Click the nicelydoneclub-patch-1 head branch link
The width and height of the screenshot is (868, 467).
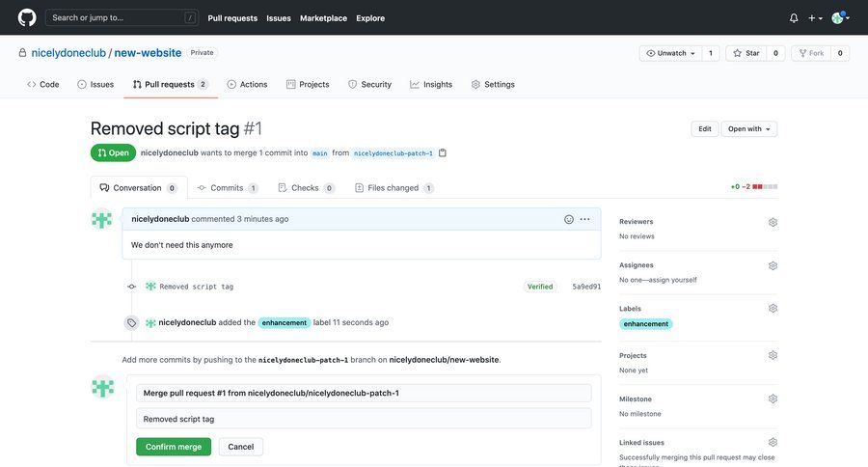[393, 153]
